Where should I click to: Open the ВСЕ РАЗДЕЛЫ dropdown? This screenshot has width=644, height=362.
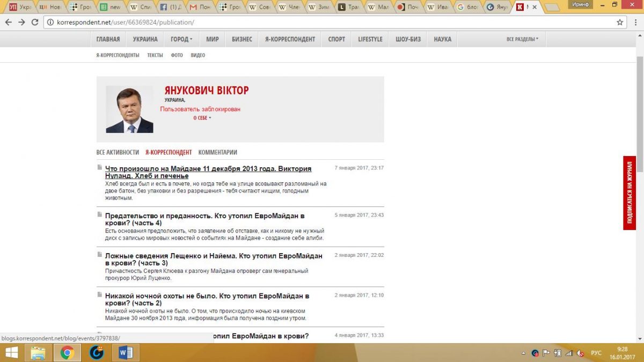[522, 39]
